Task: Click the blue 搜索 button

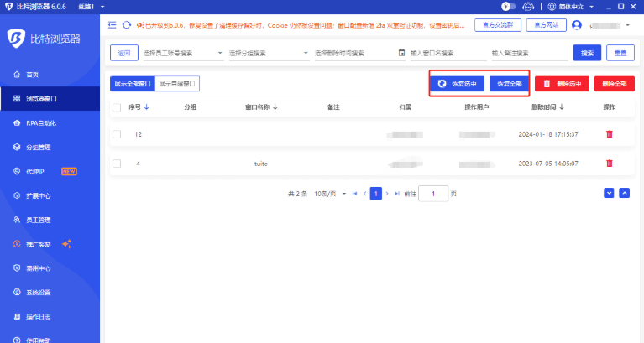Action: click(587, 53)
